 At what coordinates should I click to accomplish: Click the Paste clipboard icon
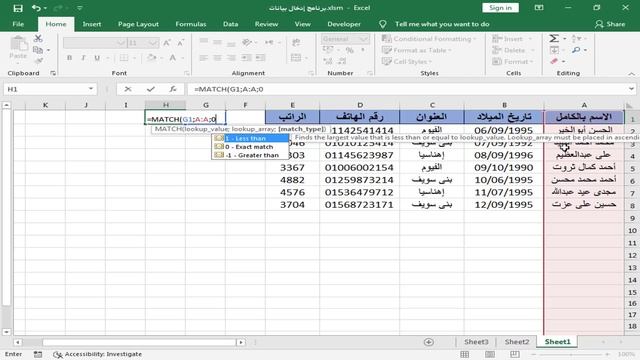[18, 44]
